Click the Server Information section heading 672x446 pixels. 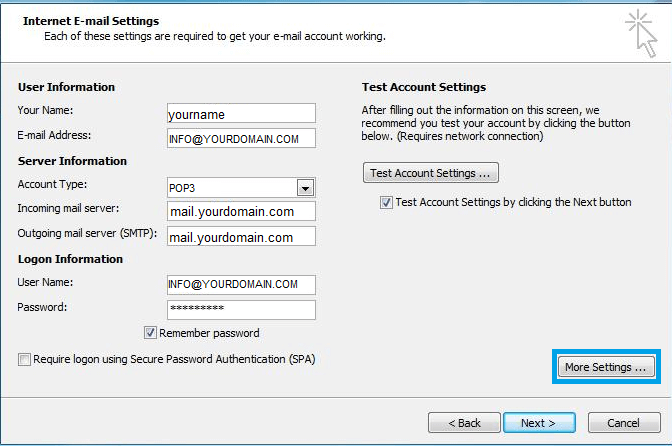pyautogui.click(x=72, y=161)
